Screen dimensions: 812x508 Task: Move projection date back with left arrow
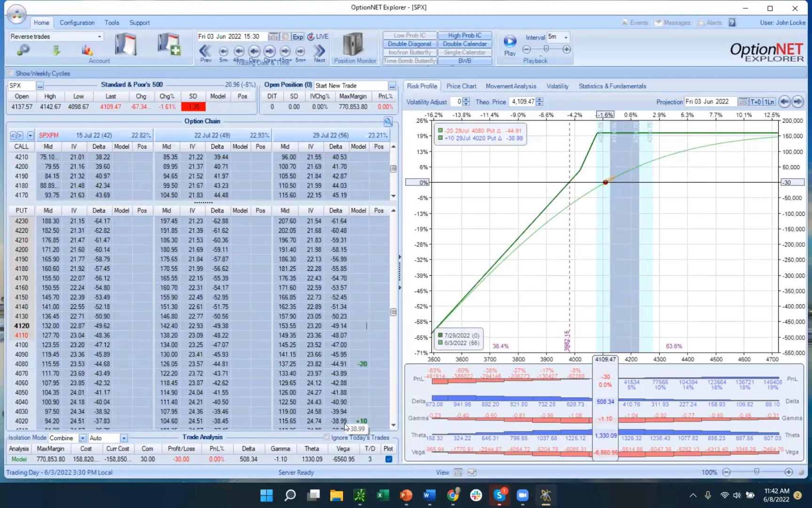[x=784, y=102]
